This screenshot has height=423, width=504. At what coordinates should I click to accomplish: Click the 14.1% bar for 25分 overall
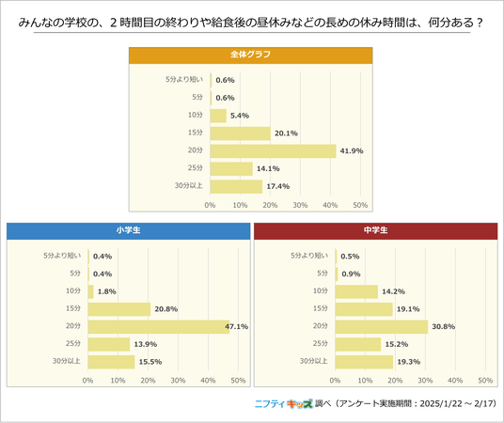click(231, 169)
